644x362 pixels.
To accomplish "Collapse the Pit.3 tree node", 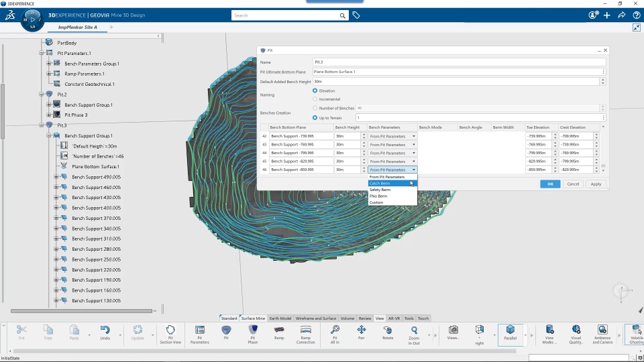I will click(x=42, y=125).
